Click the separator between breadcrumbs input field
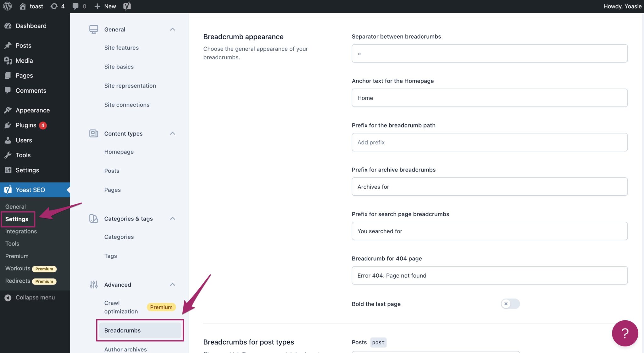This screenshot has width=644, height=353. pos(489,53)
